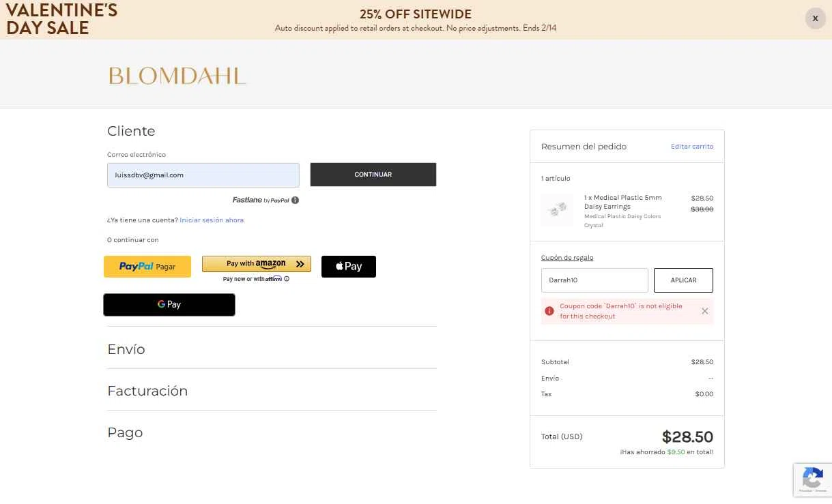832x504 pixels.
Task: Click the $28.50 total amount
Action: 687,436
